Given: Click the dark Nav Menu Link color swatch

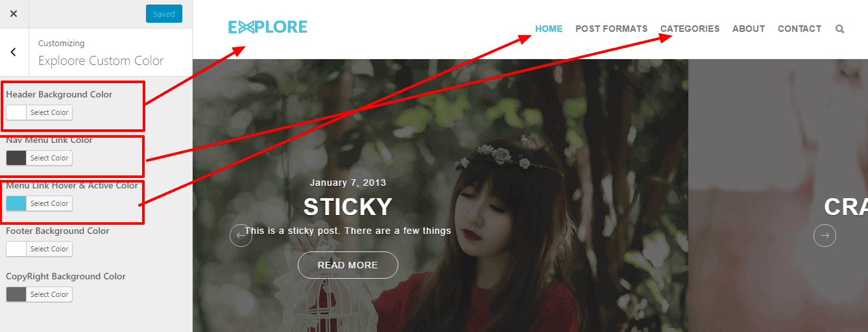Looking at the screenshot, I should point(16,158).
